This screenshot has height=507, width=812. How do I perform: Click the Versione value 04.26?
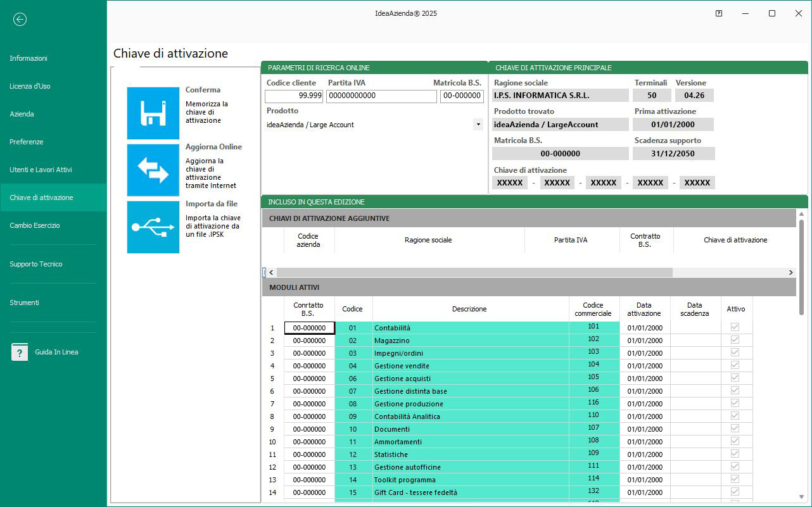[694, 96]
